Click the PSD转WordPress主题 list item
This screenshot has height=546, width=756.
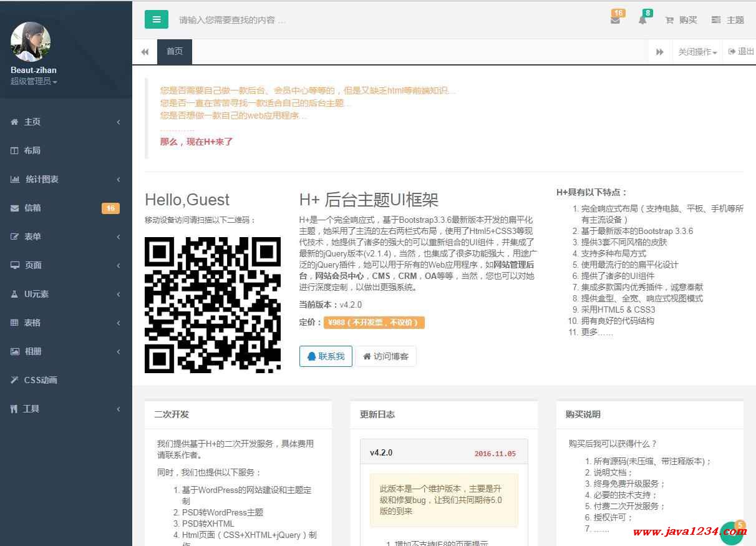pos(223,512)
